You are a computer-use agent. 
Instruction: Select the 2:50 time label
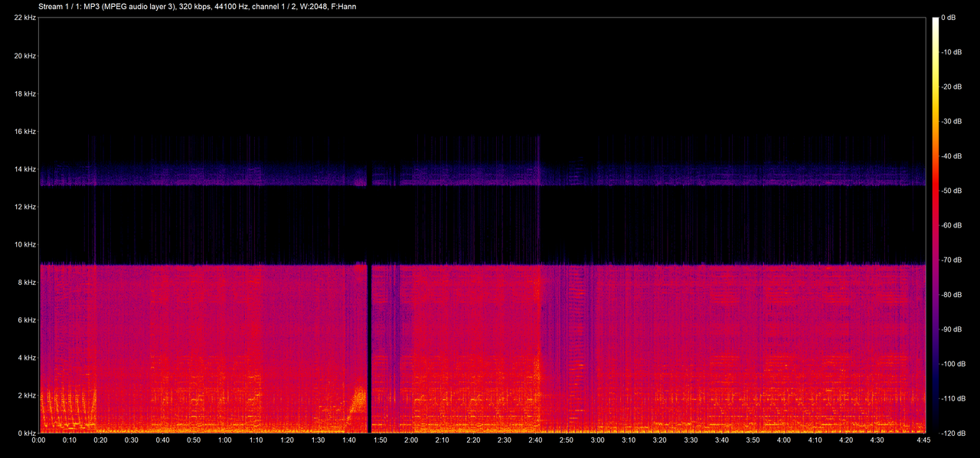pos(567,441)
